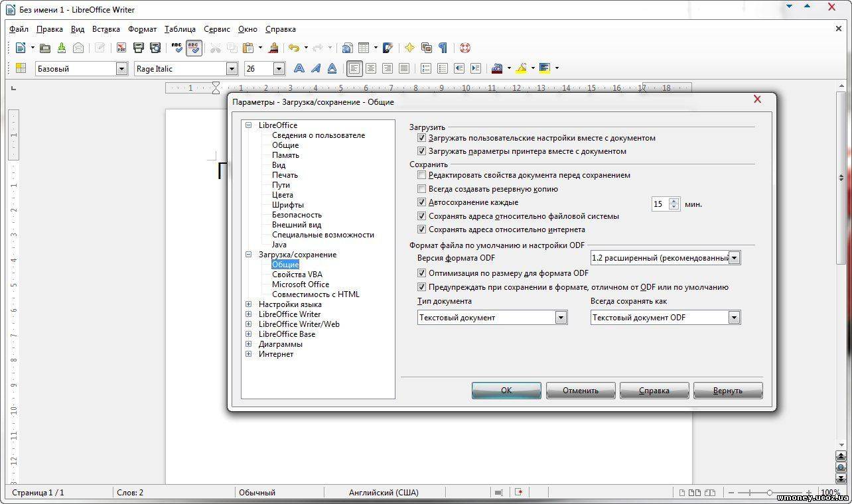
Task: Click the Font color icon
Action: (496, 68)
